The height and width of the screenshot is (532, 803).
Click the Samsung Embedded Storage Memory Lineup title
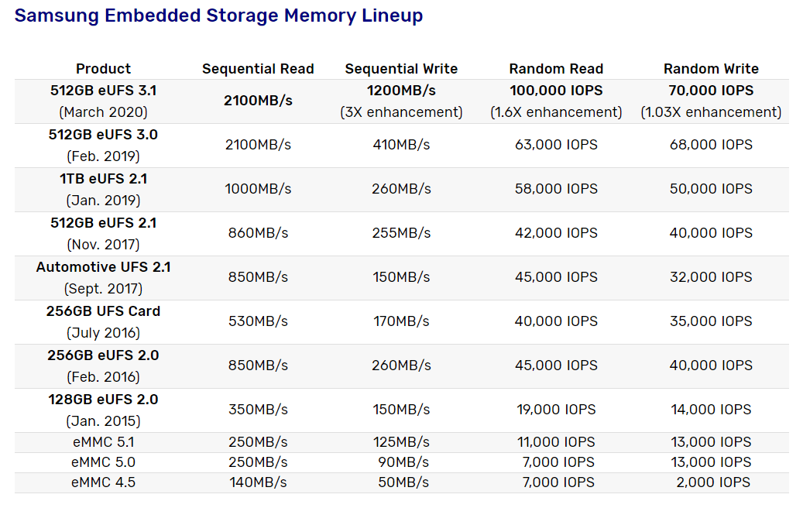218,15
